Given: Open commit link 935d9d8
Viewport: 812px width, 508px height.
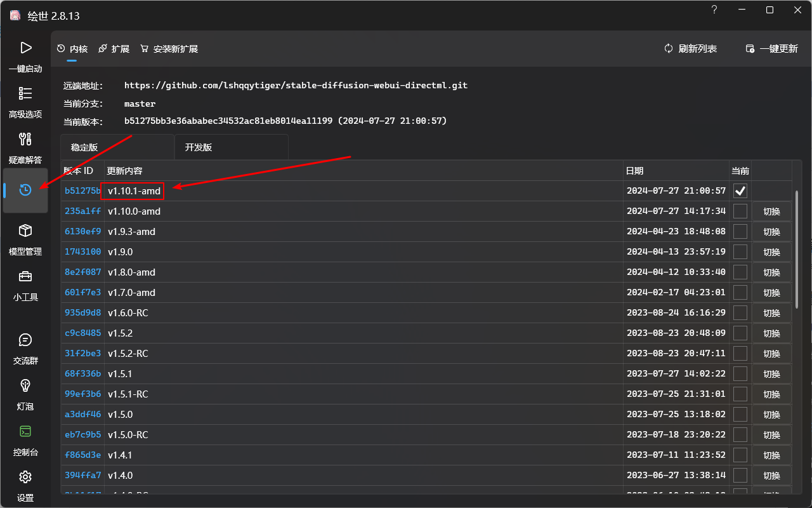Looking at the screenshot, I should [x=82, y=312].
